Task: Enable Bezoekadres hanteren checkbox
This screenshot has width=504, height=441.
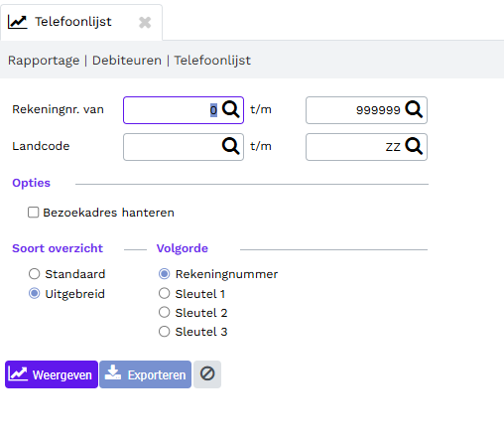Action: (33, 213)
